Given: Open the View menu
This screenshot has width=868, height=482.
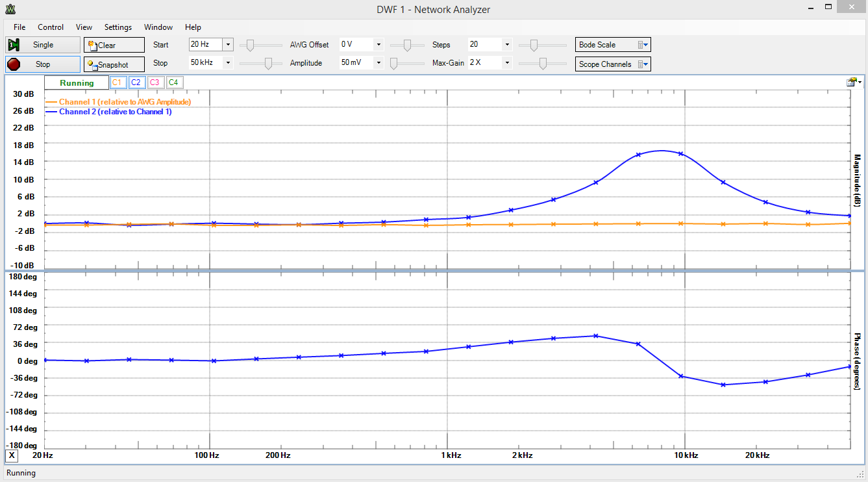Looking at the screenshot, I should click(84, 27).
